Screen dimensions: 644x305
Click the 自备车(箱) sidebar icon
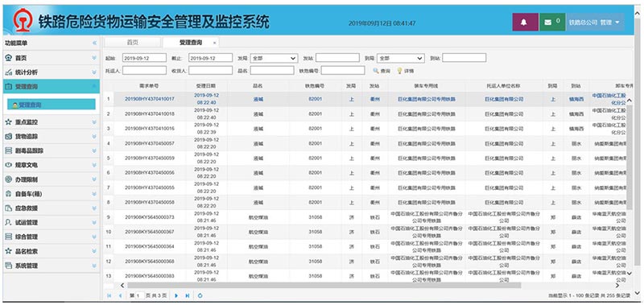(x=8, y=194)
